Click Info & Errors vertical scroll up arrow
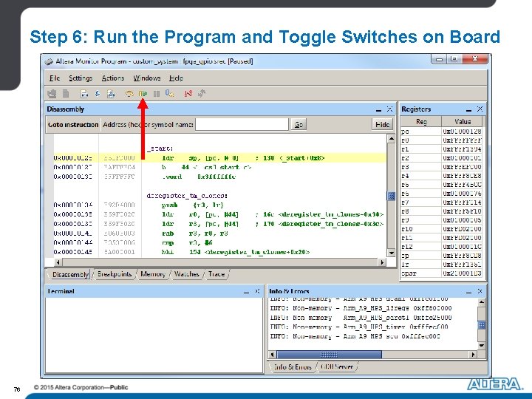Screen dimensions: 532x399 (x=482, y=301)
